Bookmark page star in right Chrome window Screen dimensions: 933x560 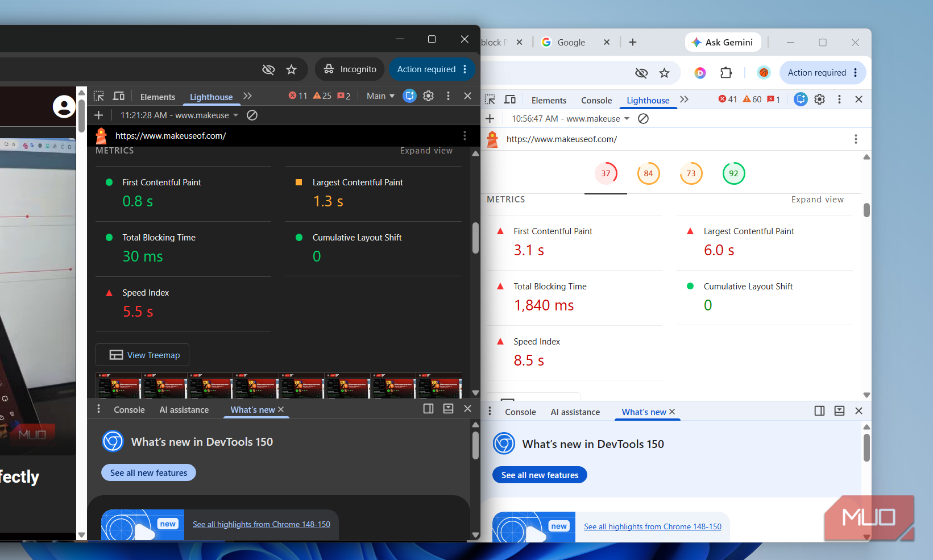[x=664, y=73]
